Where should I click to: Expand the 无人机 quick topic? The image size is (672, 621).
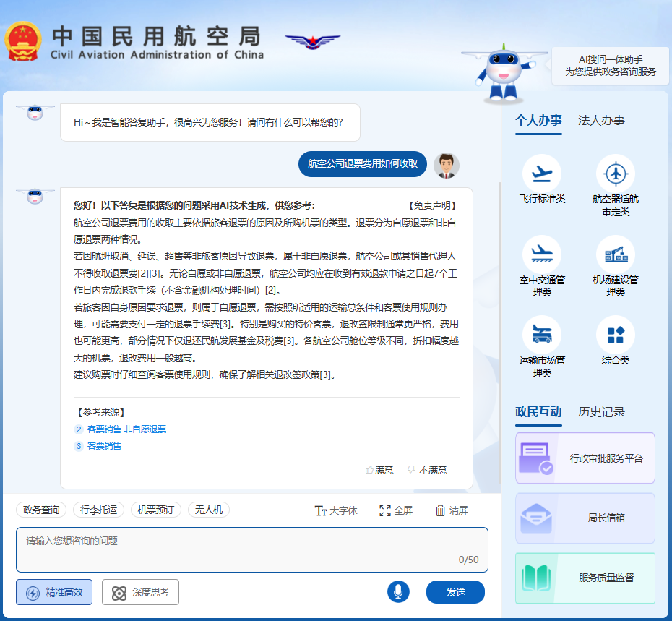pos(209,510)
